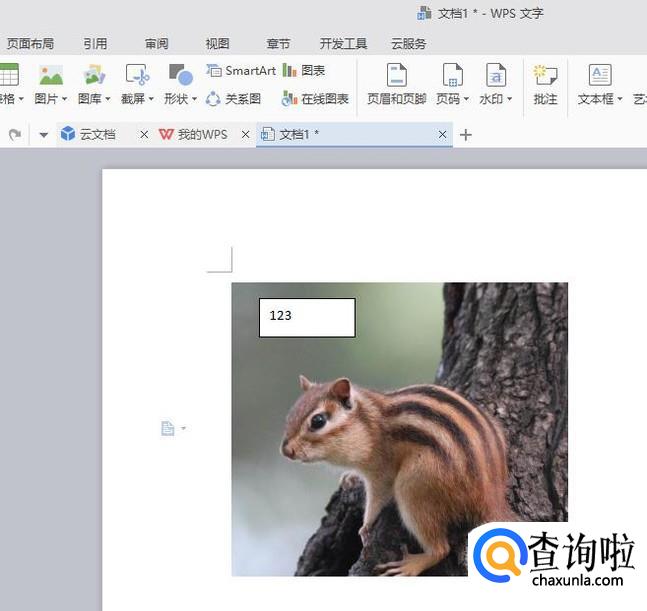Click inside the text box containing 123
The image size is (647, 611).
[307, 317]
